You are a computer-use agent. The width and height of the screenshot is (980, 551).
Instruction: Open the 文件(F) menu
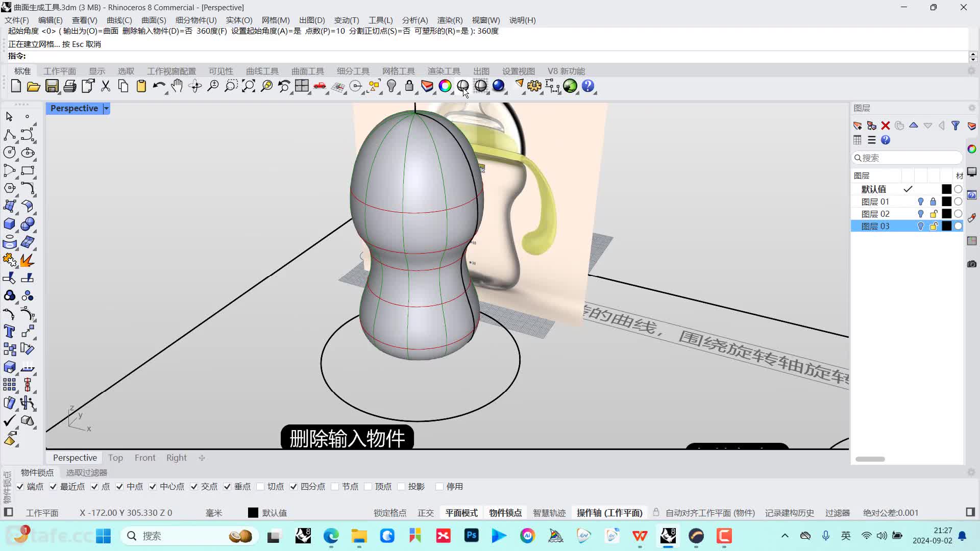[x=17, y=20]
